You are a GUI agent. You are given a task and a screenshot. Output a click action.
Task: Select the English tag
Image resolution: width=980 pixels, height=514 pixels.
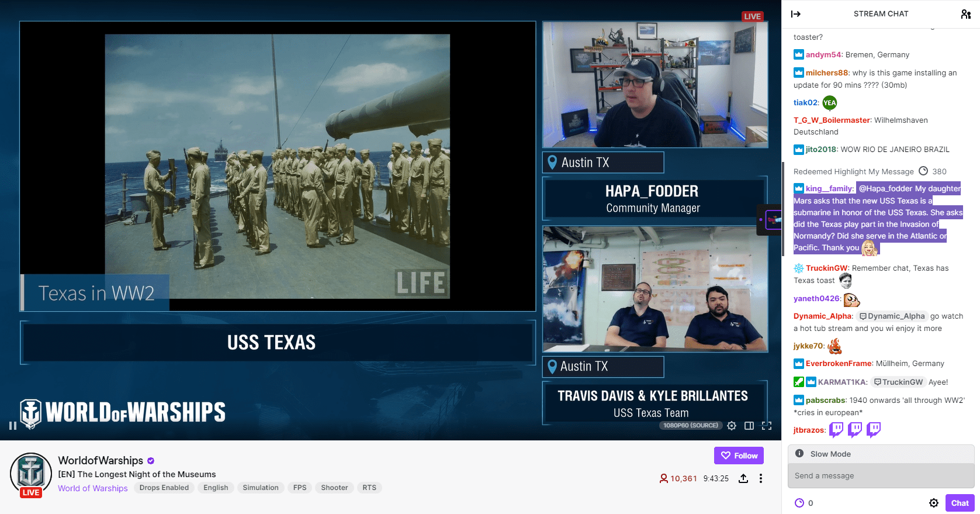216,488
